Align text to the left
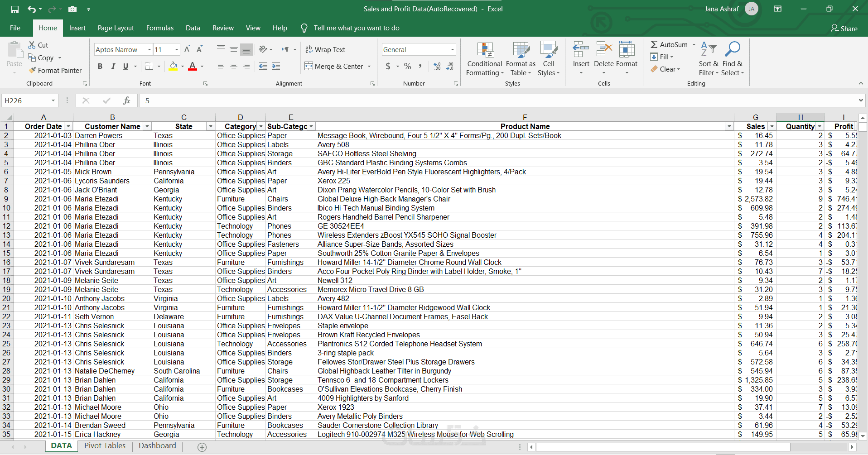This screenshot has width=868, height=455. point(221,67)
